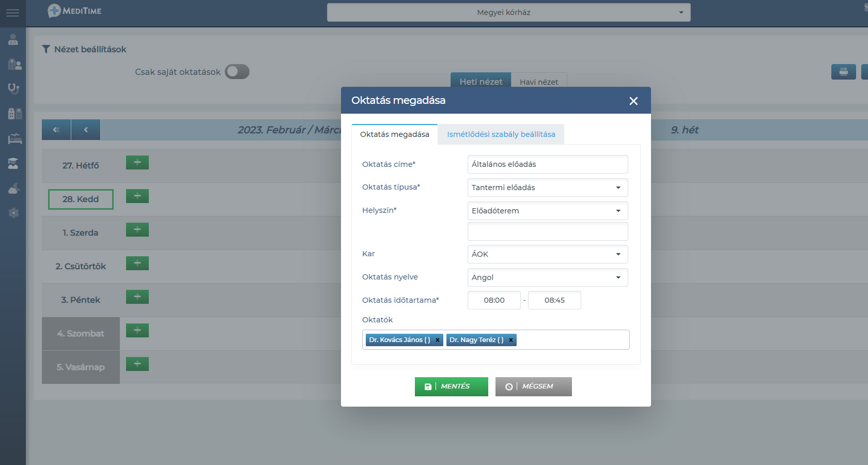
Task: Open the settings gear sidebar icon
Action: (13, 213)
